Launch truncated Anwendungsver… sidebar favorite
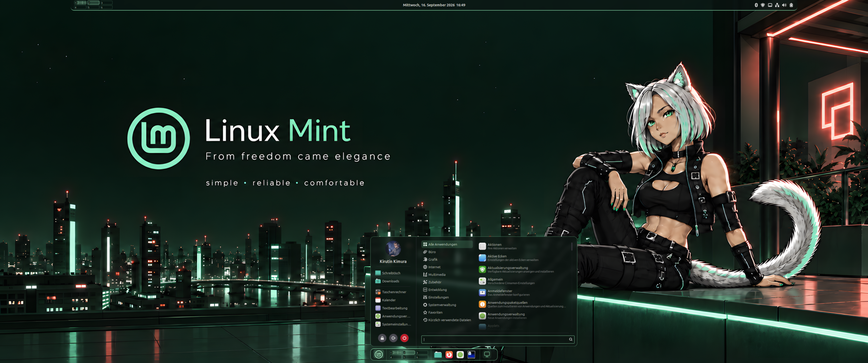The height and width of the screenshot is (363, 868). [x=393, y=316]
